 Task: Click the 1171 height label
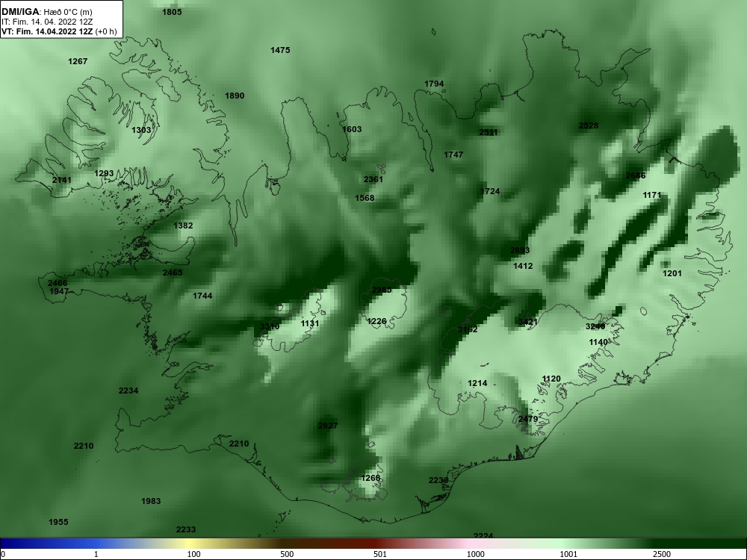652,195
